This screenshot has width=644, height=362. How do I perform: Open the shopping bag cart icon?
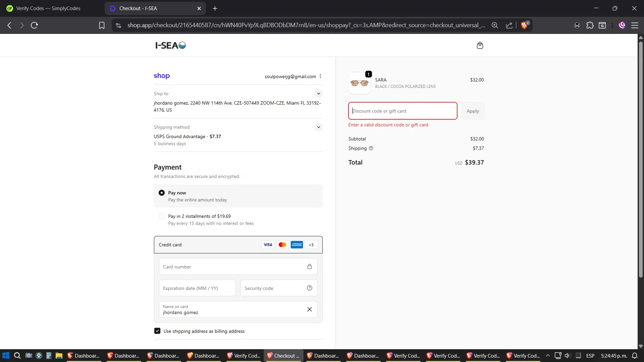480,45
